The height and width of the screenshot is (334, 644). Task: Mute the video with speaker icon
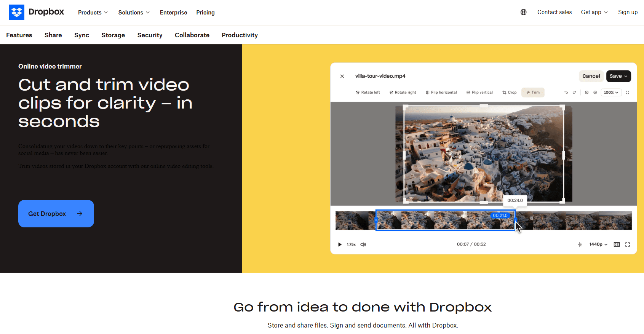(363, 245)
